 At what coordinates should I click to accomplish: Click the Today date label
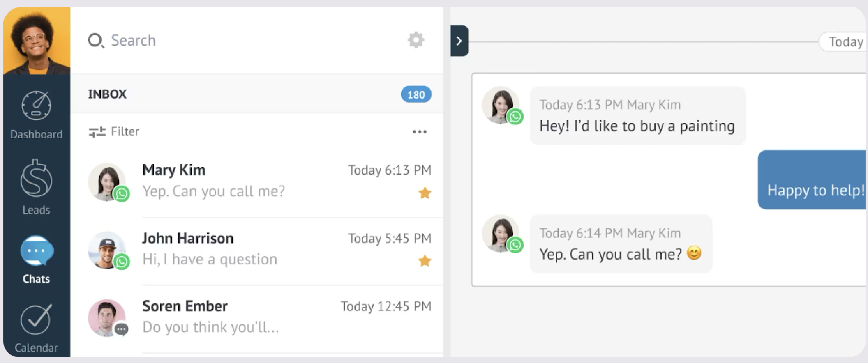click(x=845, y=42)
